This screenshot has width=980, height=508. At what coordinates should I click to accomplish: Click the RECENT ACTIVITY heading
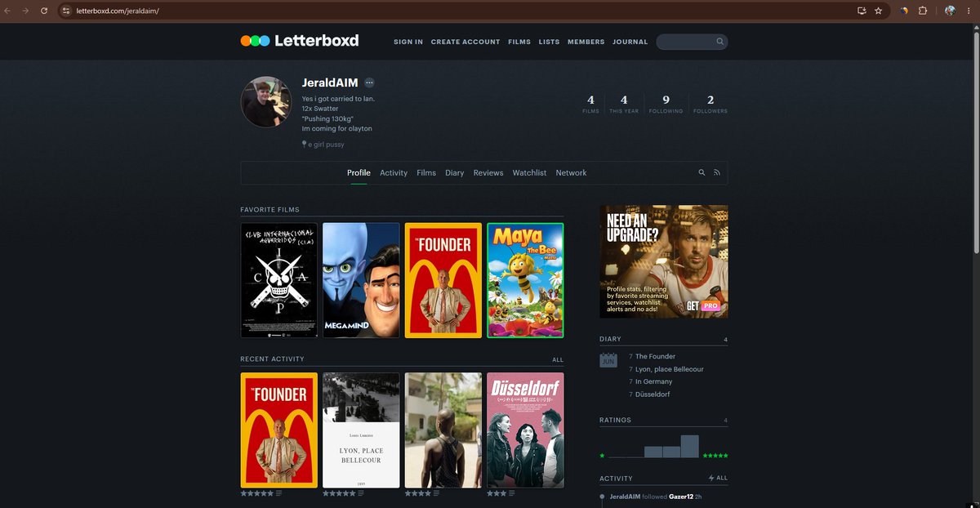point(272,359)
